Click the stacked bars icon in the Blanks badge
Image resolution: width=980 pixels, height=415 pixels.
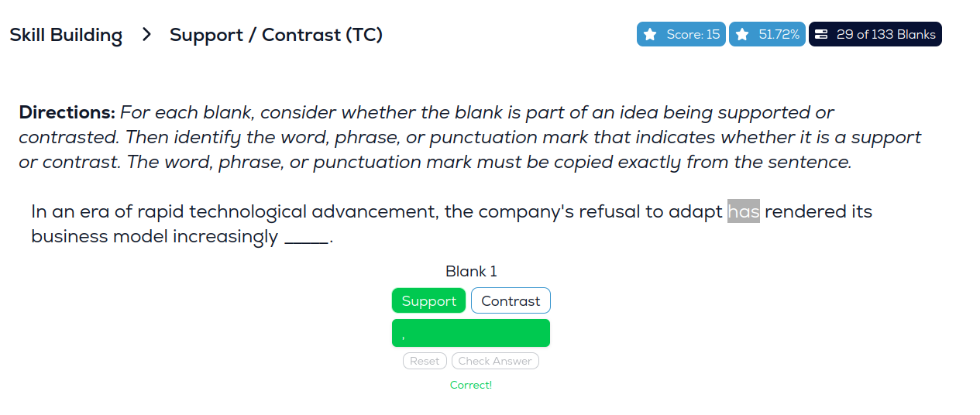click(x=822, y=35)
